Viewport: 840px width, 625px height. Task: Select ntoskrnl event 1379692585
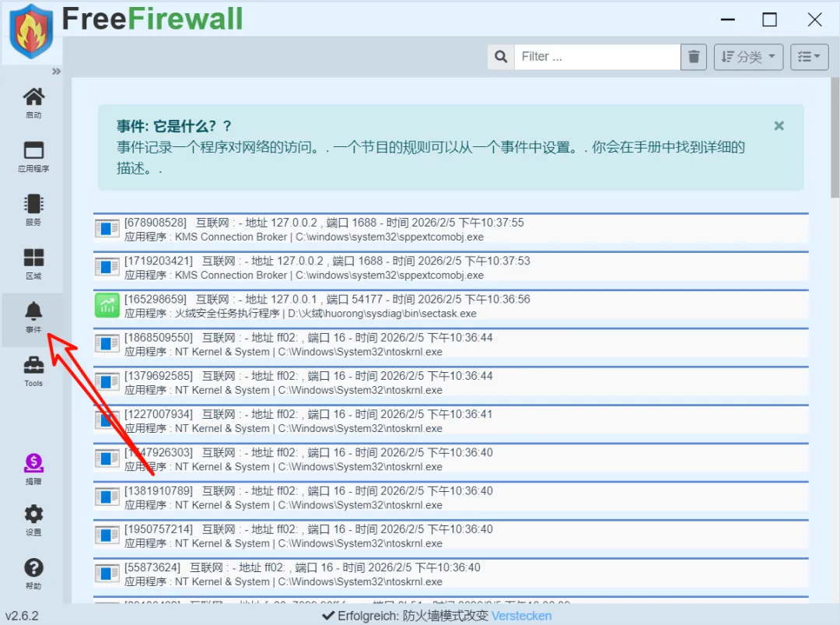tap(450, 382)
